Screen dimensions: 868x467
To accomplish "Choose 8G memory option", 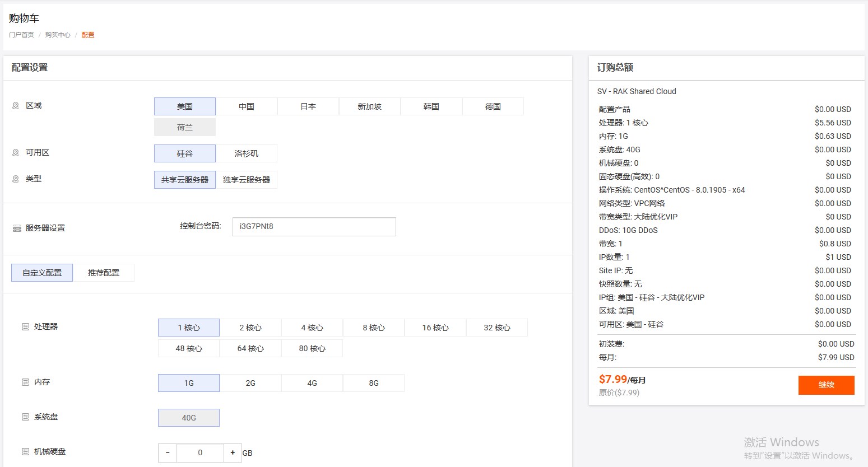I will [x=373, y=383].
